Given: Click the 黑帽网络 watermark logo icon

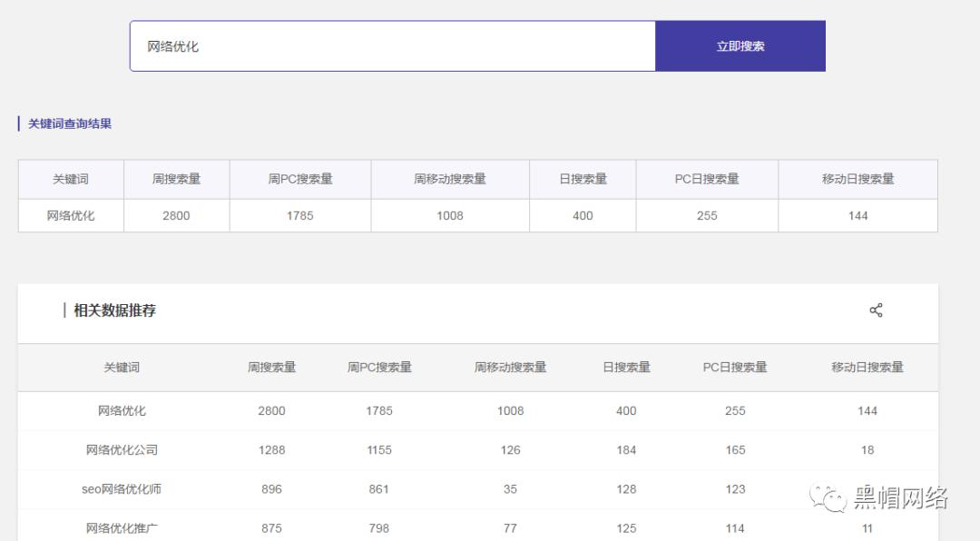Looking at the screenshot, I should click(828, 496).
